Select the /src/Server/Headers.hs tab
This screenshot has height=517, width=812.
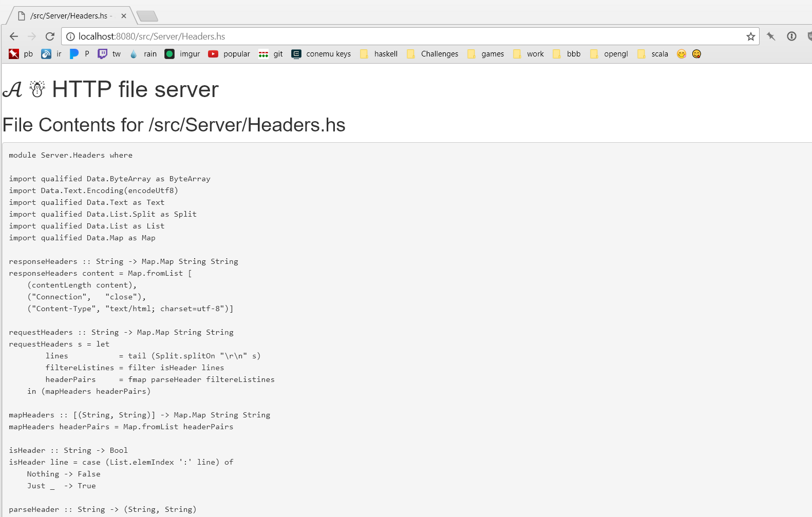coord(70,16)
